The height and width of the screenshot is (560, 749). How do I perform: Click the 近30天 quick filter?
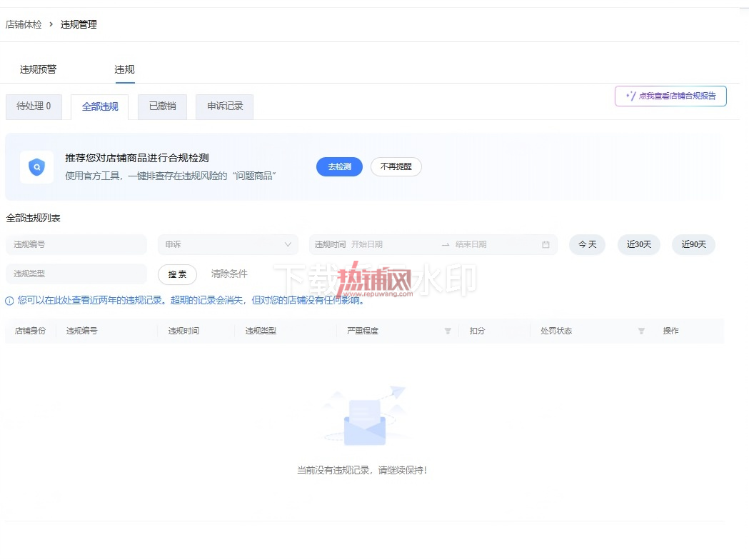638,244
